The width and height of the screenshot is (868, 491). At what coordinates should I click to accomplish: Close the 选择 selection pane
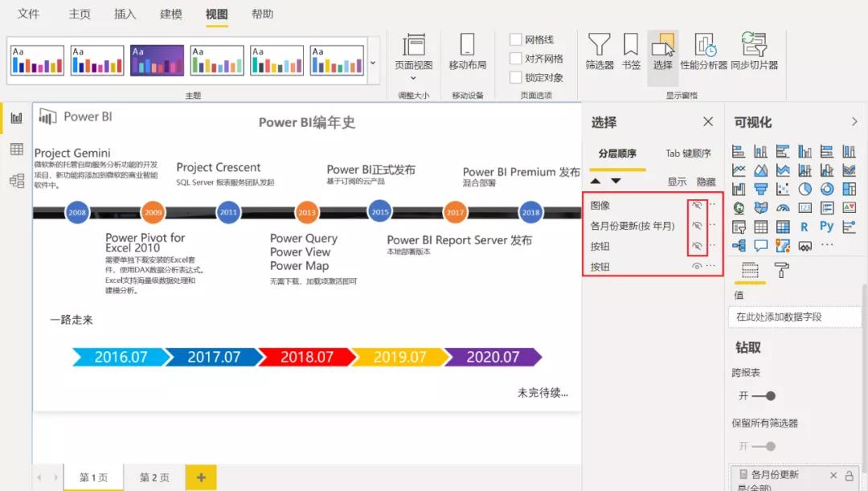tap(708, 121)
